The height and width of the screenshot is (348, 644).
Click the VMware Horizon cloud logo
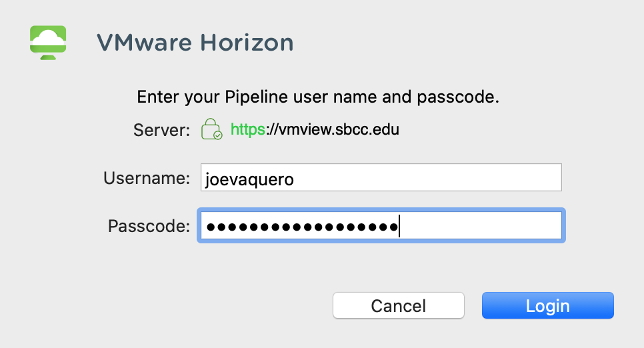[x=48, y=42]
